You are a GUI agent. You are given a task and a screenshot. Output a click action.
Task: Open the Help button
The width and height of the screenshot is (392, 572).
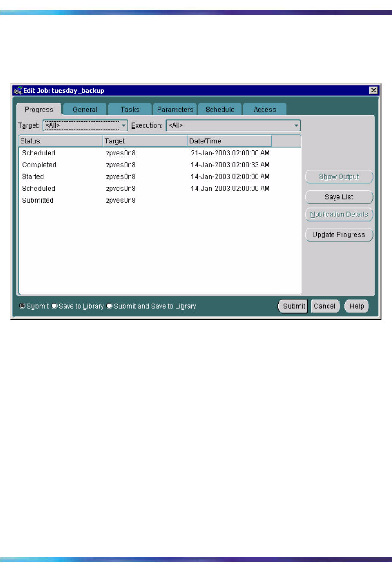tap(356, 306)
